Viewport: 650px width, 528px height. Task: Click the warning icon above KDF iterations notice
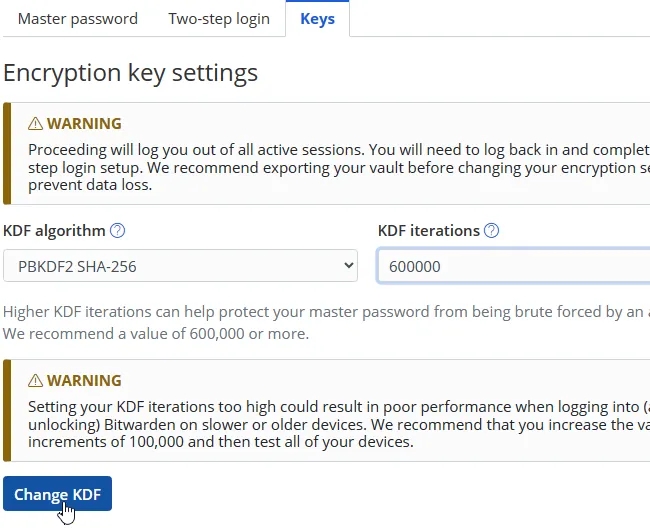(35, 380)
